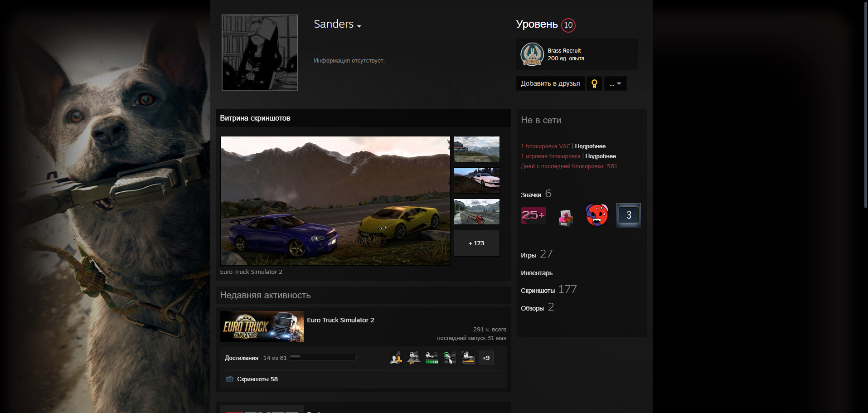This screenshot has height=413, width=868.
Task: Open the gift box badge icon
Action: tap(565, 218)
